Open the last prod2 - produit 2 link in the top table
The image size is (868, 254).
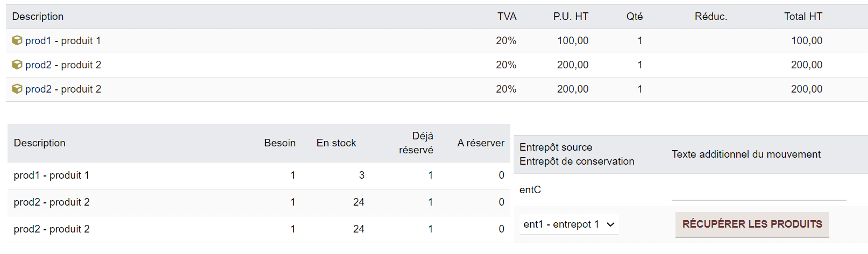pyautogui.click(x=63, y=89)
